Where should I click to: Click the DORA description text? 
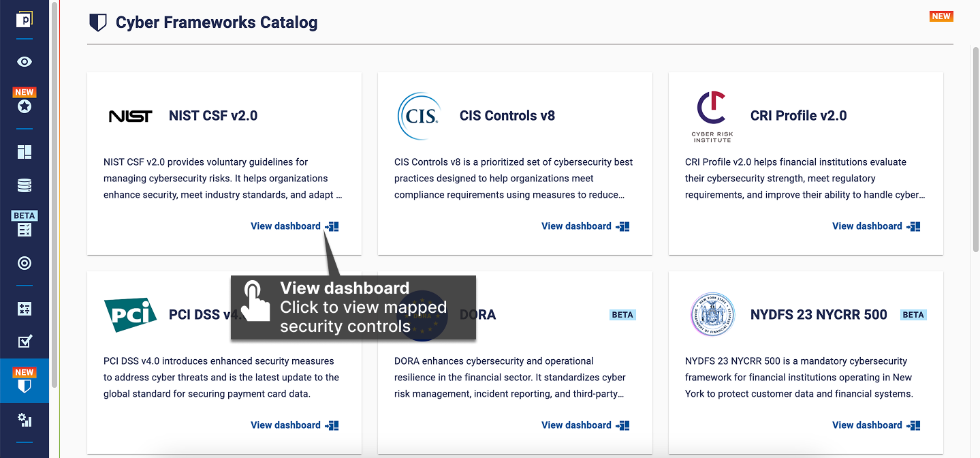510,378
